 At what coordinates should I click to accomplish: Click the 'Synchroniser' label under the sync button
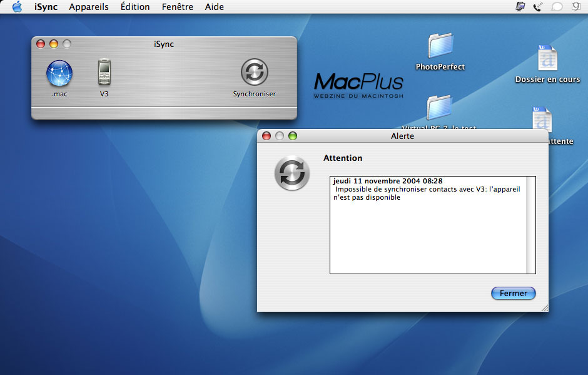(254, 94)
